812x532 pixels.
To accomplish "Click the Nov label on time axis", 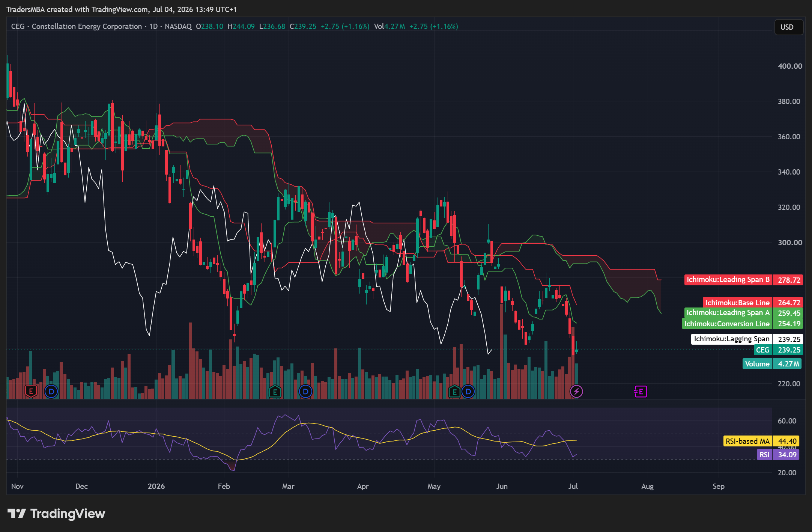I will point(17,486).
